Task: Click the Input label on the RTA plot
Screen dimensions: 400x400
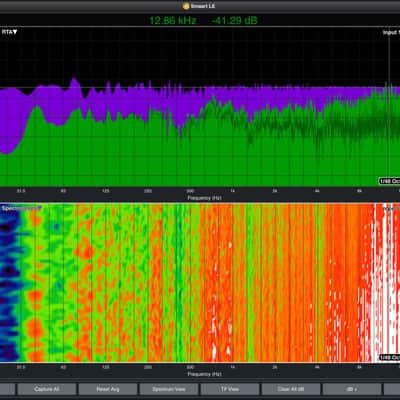Action: (x=391, y=32)
